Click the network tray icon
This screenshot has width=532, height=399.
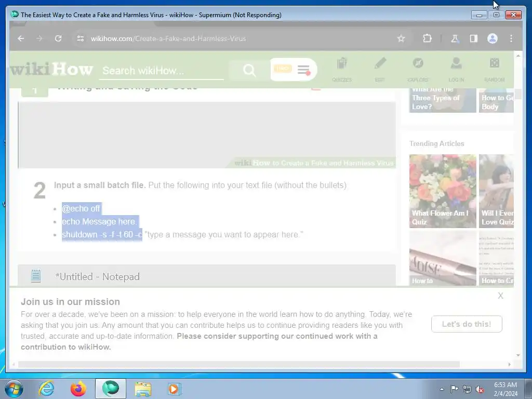467,390
